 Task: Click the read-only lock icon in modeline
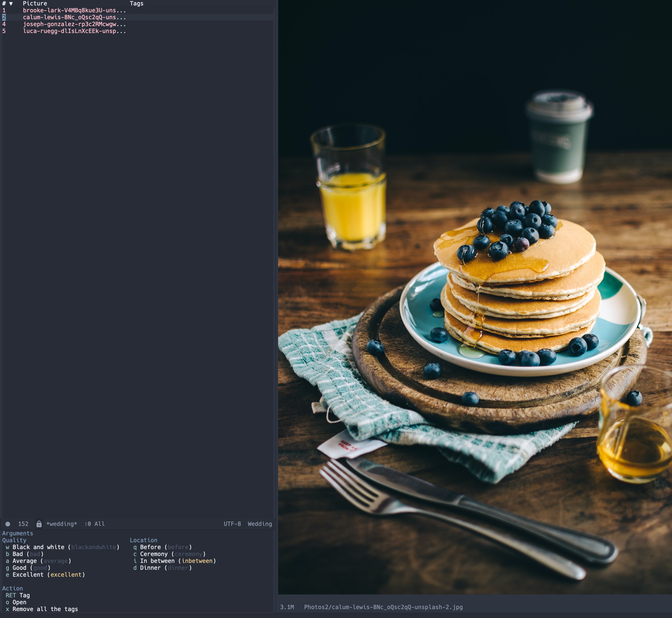[x=39, y=524]
